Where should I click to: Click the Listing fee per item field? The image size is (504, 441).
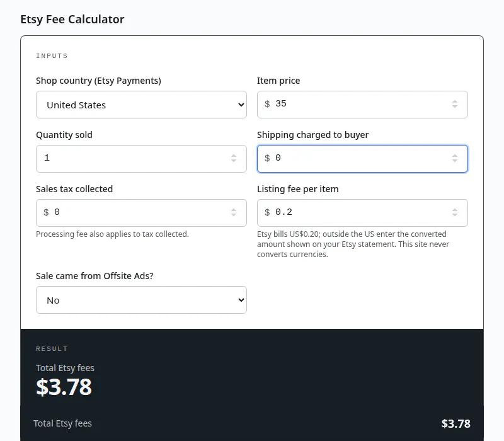[362, 213]
